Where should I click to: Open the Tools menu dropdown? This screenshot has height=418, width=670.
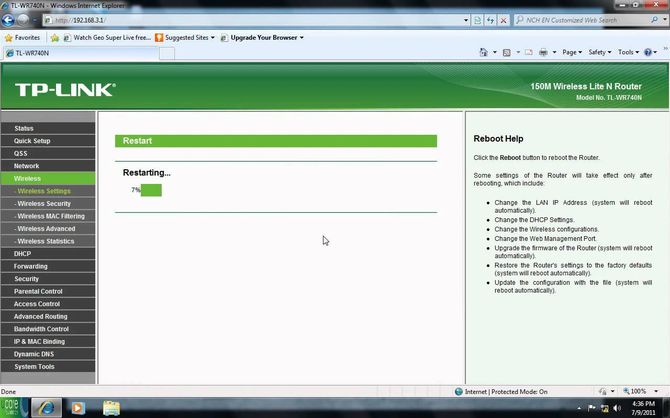pyautogui.click(x=628, y=52)
